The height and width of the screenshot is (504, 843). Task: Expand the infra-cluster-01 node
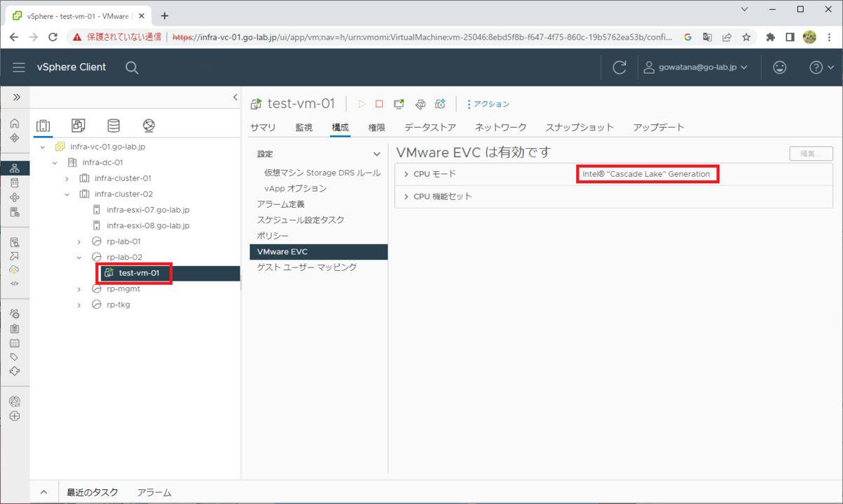67,178
